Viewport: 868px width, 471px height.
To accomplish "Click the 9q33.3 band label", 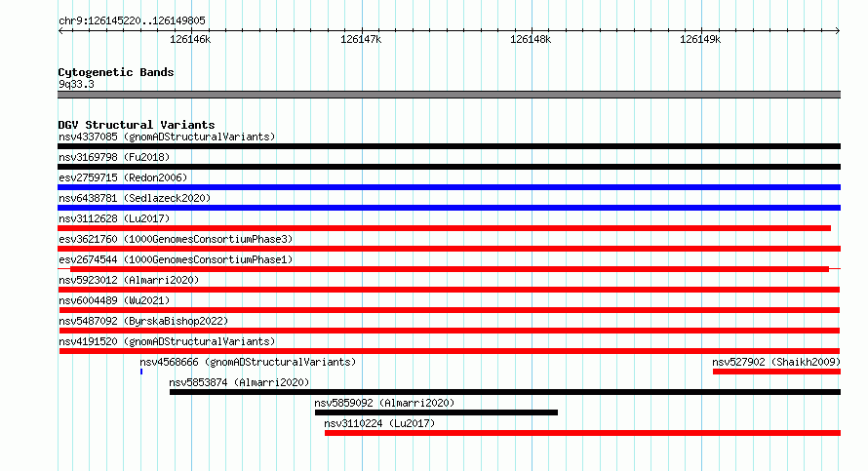I will (76, 84).
